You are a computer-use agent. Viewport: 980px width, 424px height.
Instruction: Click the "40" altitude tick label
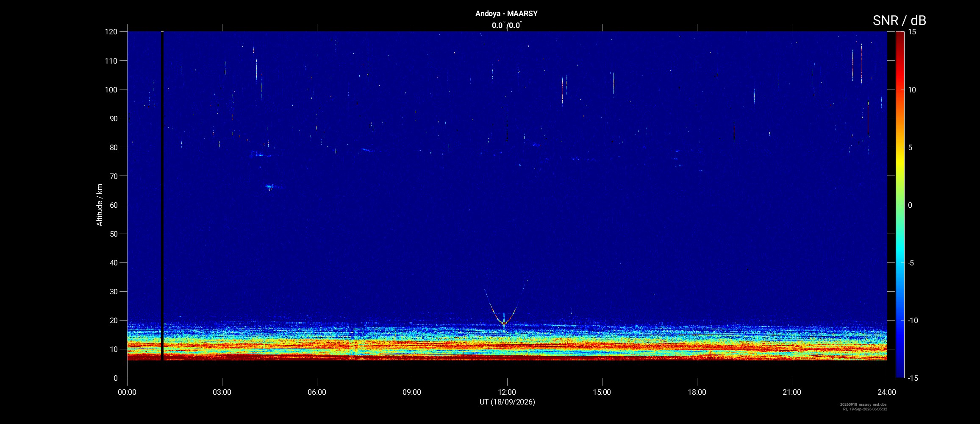point(114,262)
